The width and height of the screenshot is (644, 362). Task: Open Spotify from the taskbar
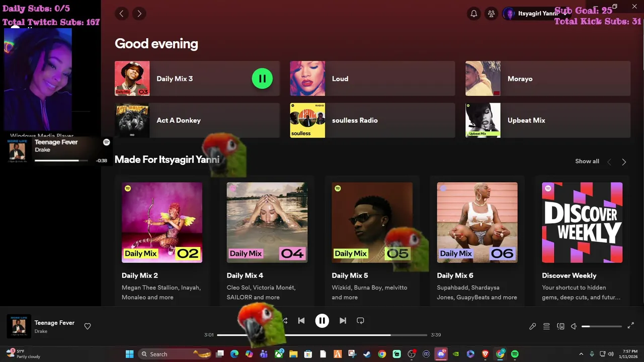point(515,354)
